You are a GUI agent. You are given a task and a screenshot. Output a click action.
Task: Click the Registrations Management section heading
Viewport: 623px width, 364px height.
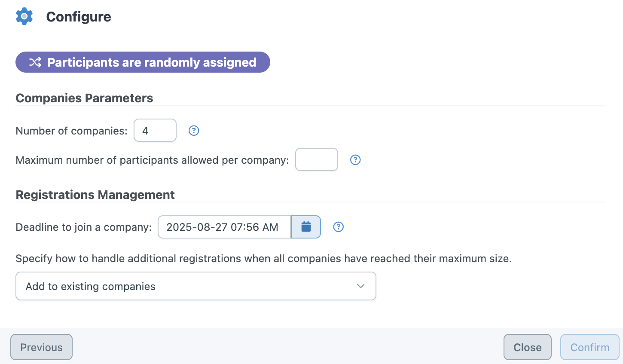click(95, 195)
